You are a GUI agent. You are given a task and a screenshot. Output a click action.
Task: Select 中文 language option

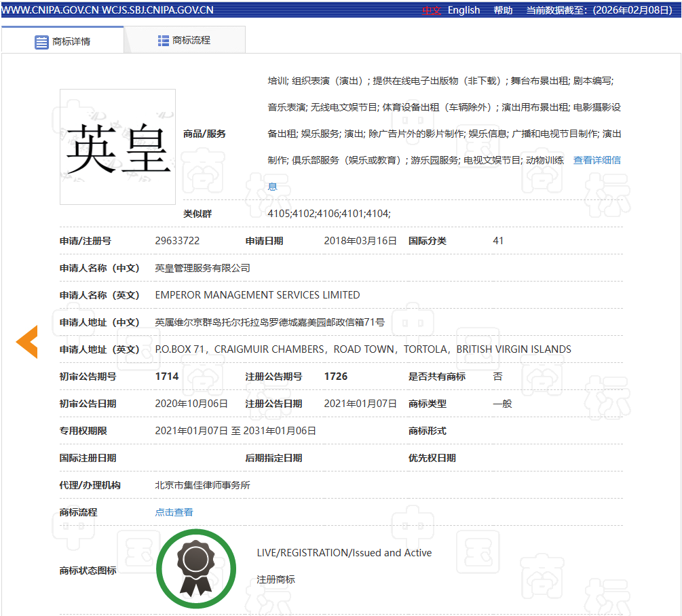(x=432, y=10)
